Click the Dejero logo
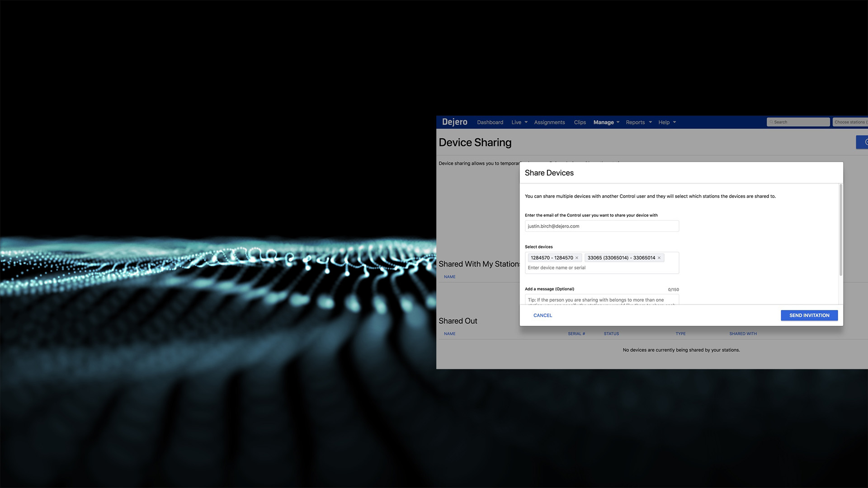The width and height of the screenshot is (868, 488). tap(454, 122)
